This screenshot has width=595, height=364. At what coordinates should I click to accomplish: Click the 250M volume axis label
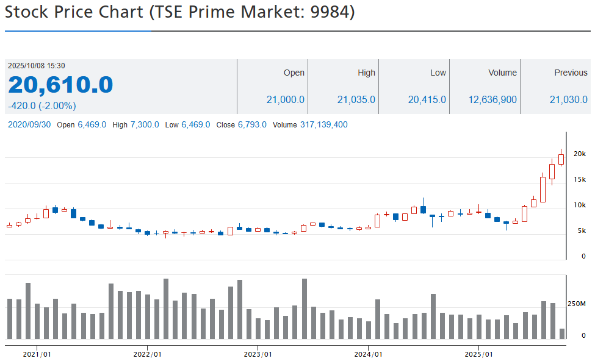577,304
